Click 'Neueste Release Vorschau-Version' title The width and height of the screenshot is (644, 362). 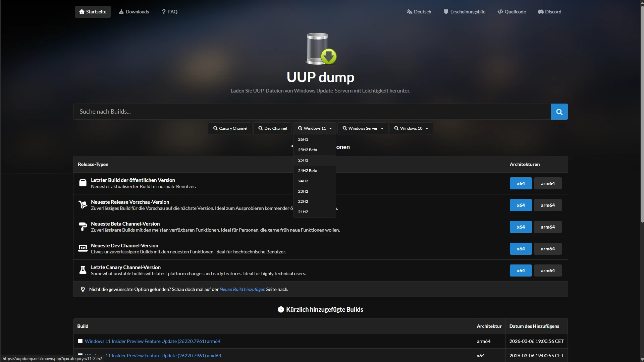pos(130,202)
